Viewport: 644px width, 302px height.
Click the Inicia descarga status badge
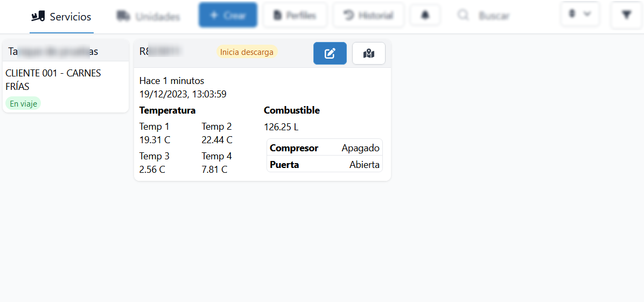247,52
